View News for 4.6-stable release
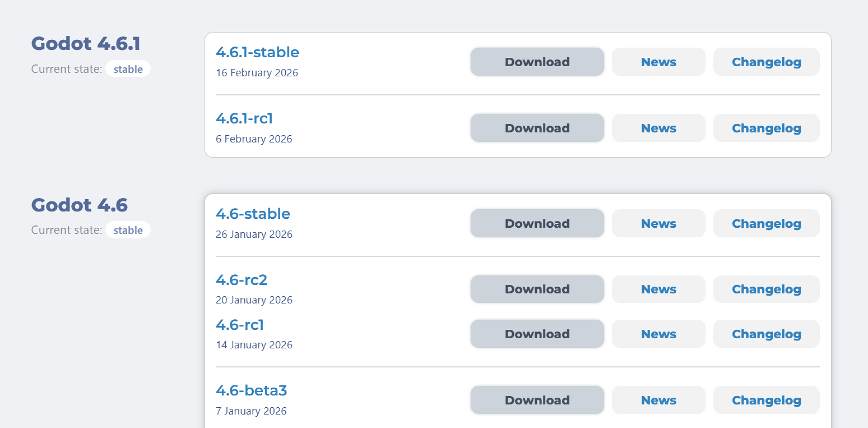This screenshot has width=868, height=428. (x=658, y=223)
